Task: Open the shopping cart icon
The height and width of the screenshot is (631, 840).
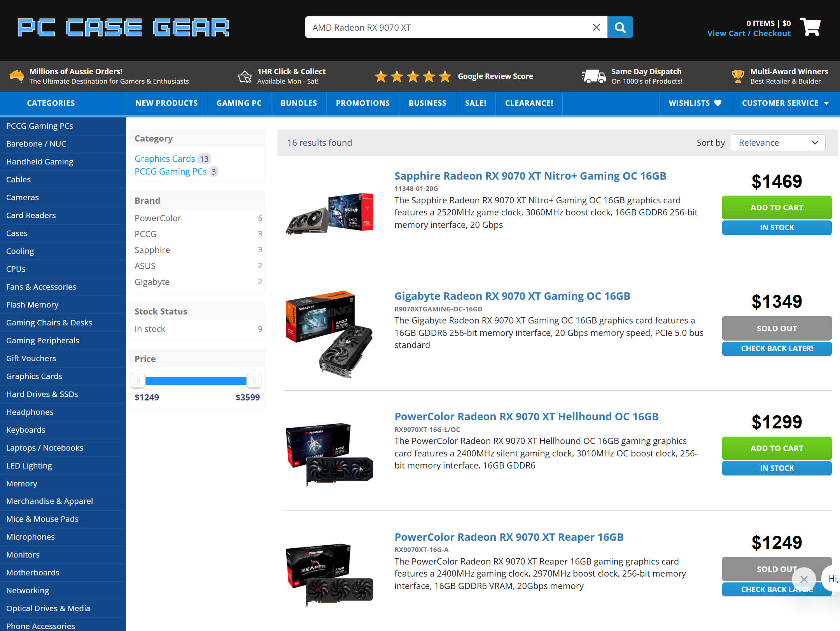Action: 810,27
